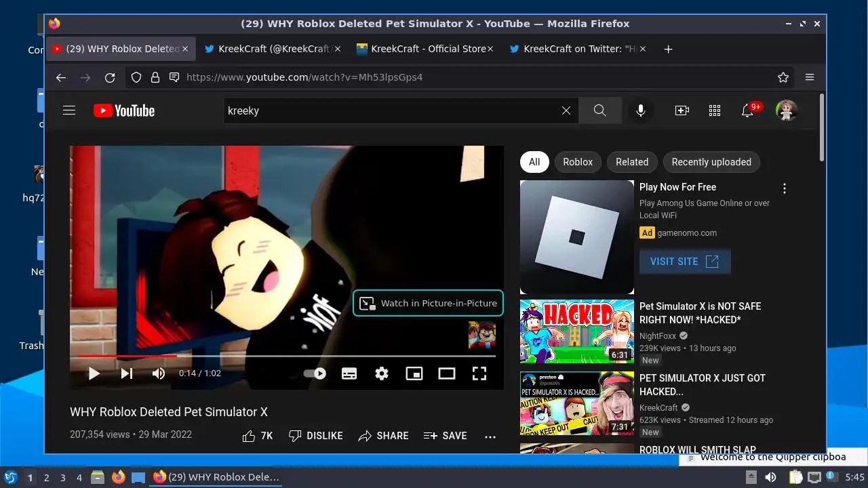This screenshot has width=868, height=488.
Task: Play the video
Action: tap(94, 373)
